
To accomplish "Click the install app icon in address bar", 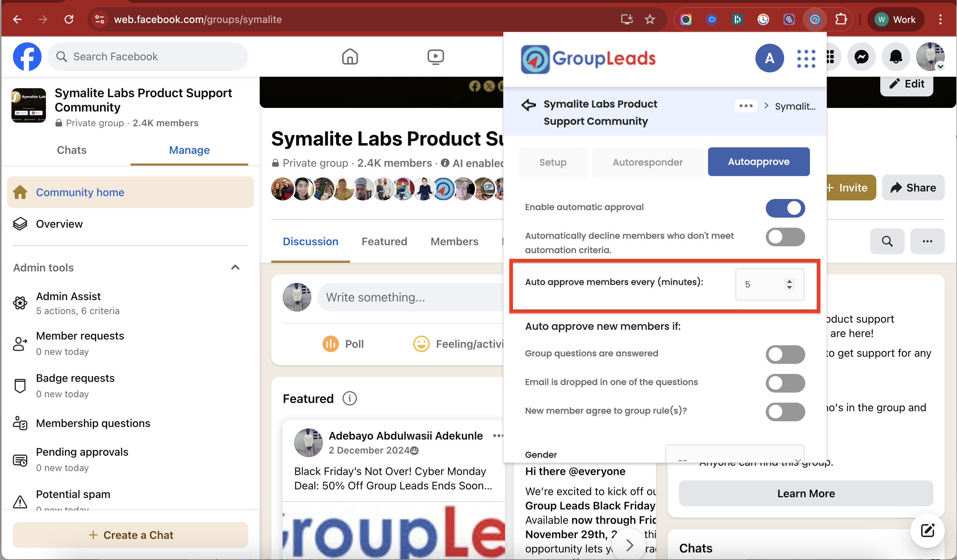I will click(627, 19).
